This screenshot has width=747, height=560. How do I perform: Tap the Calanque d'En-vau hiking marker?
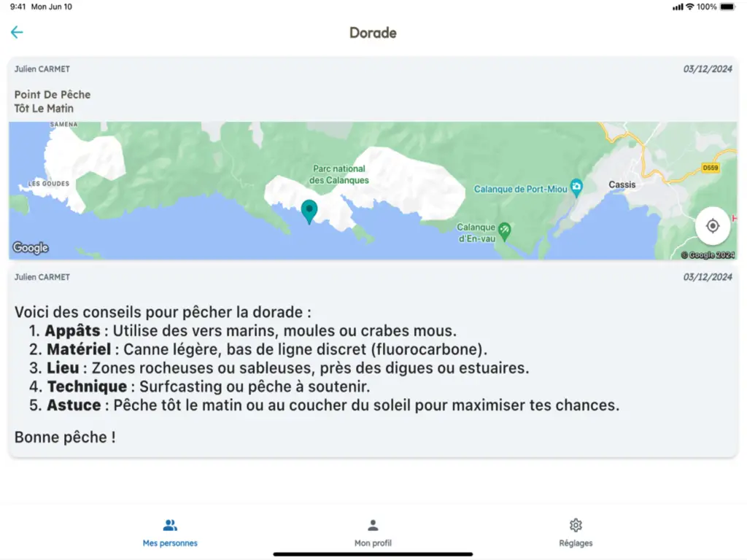click(x=504, y=231)
